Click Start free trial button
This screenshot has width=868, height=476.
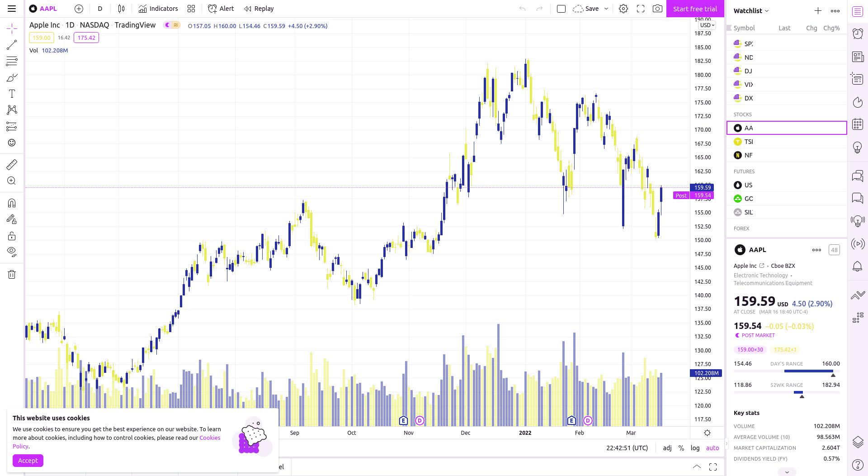[695, 9]
